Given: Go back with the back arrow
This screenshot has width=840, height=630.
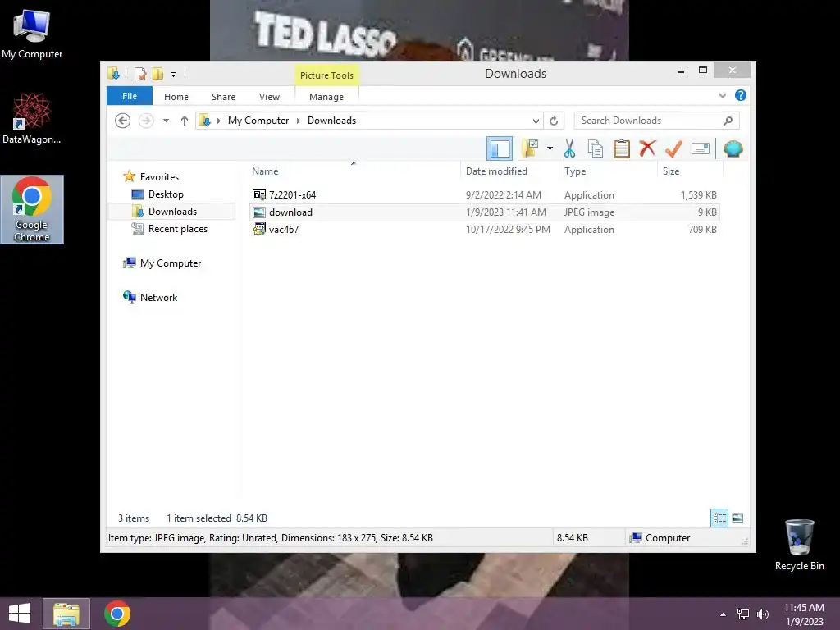Looking at the screenshot, I should (x=123, y=121).
